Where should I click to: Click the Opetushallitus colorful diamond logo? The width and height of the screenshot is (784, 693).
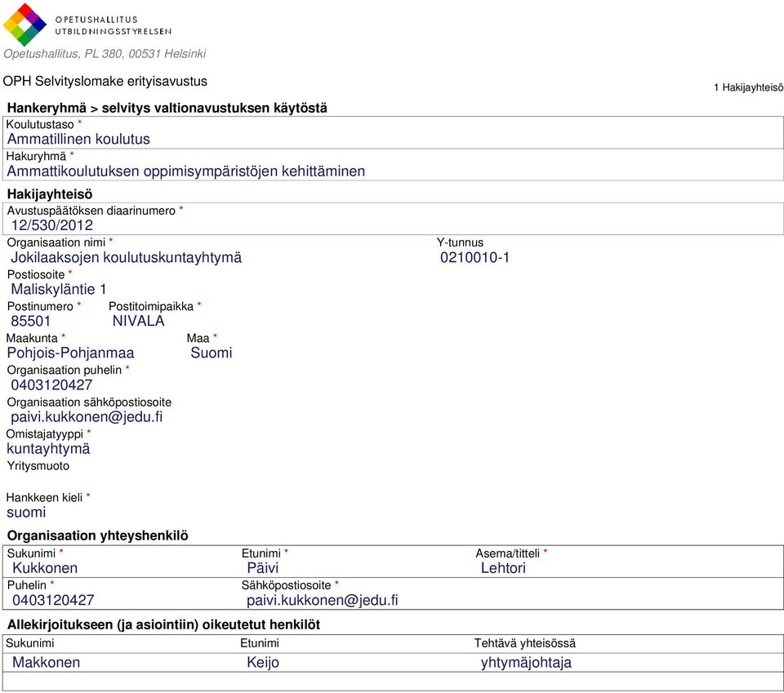(25, 24)
